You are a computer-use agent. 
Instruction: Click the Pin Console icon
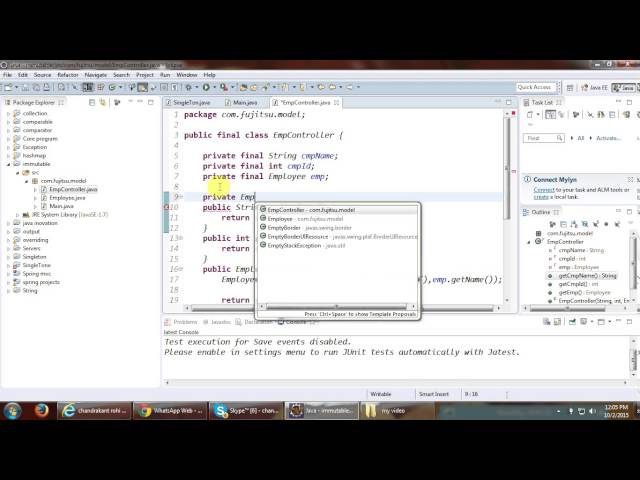(572, 322)
